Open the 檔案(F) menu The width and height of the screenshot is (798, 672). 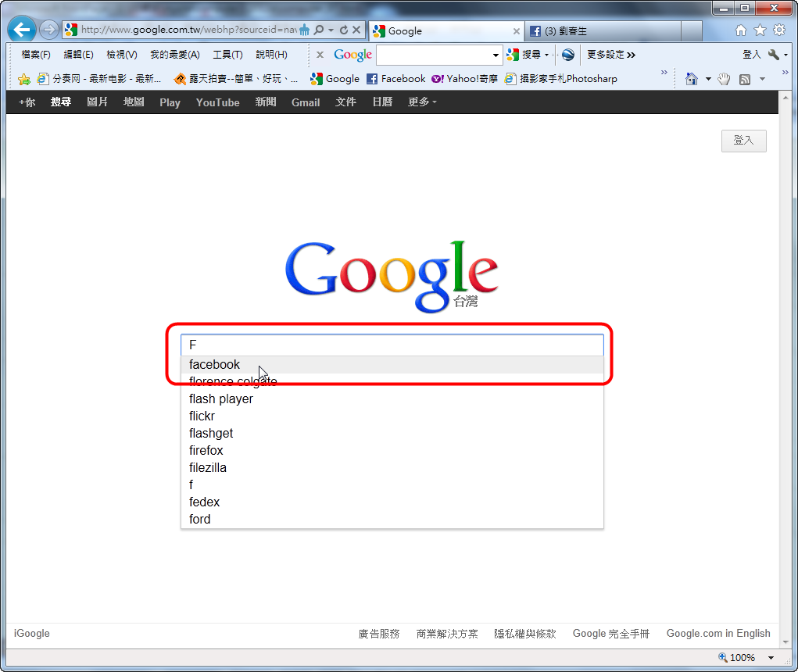click(x=36, y=55)
